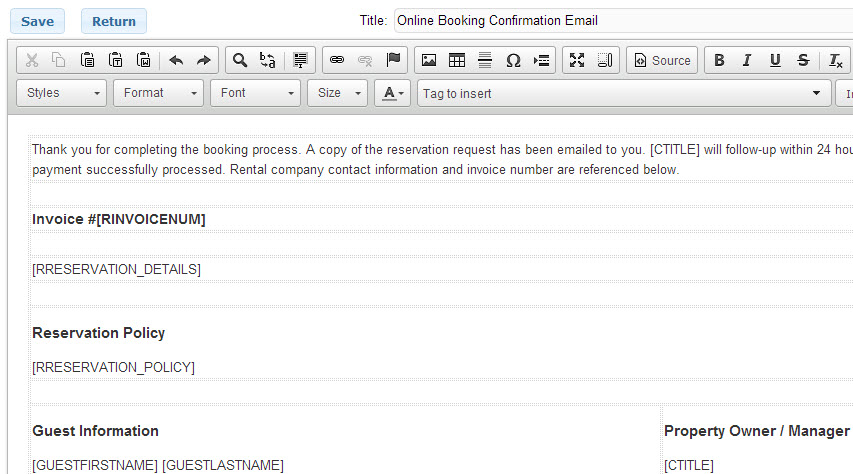Open the 'Tag to insert' dropdown
Screen dimensions: 853x474
click(621, 94)
